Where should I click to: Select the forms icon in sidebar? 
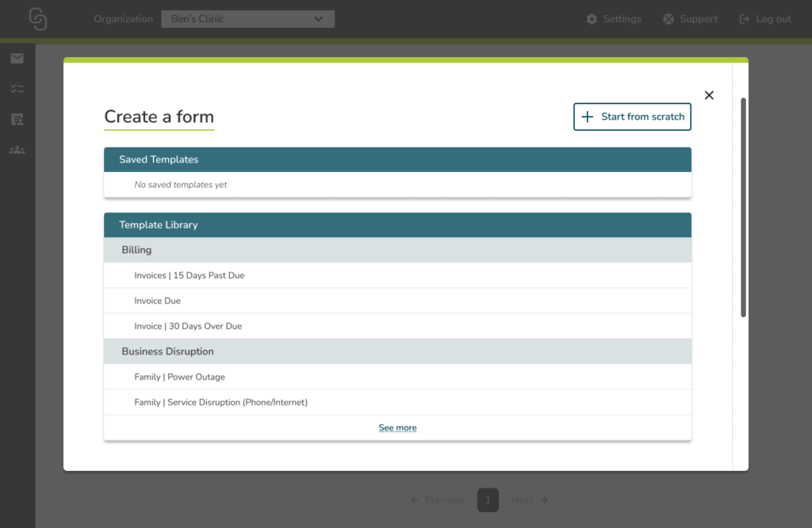tap(17, 119)
